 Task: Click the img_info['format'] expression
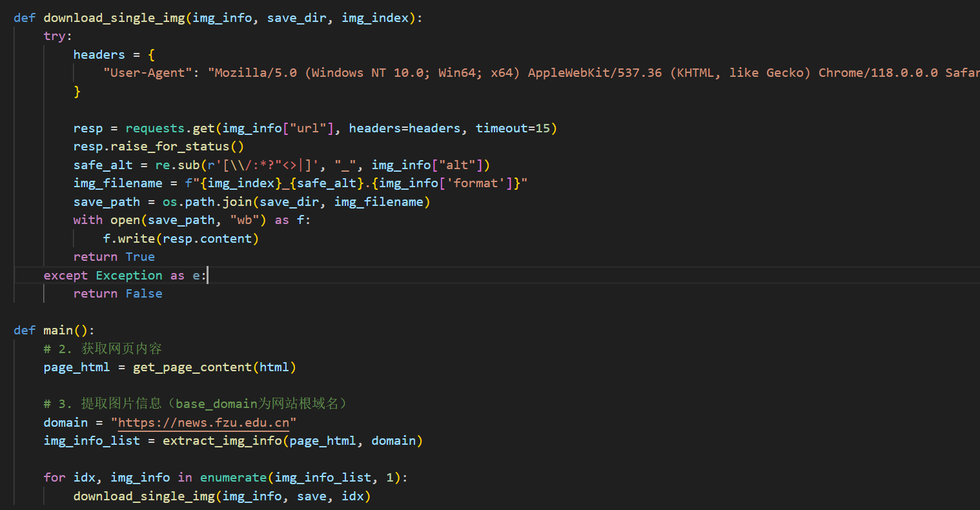tap(446, 183)
